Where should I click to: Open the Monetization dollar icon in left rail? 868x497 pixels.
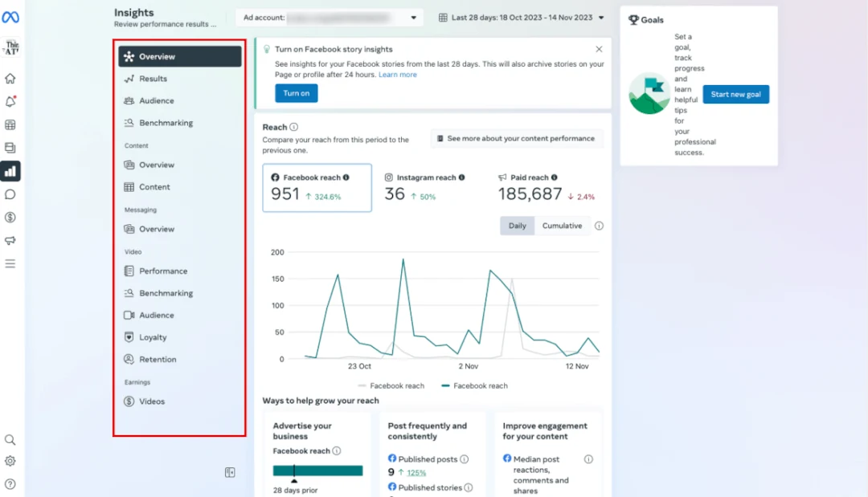(x=10, y=218)
